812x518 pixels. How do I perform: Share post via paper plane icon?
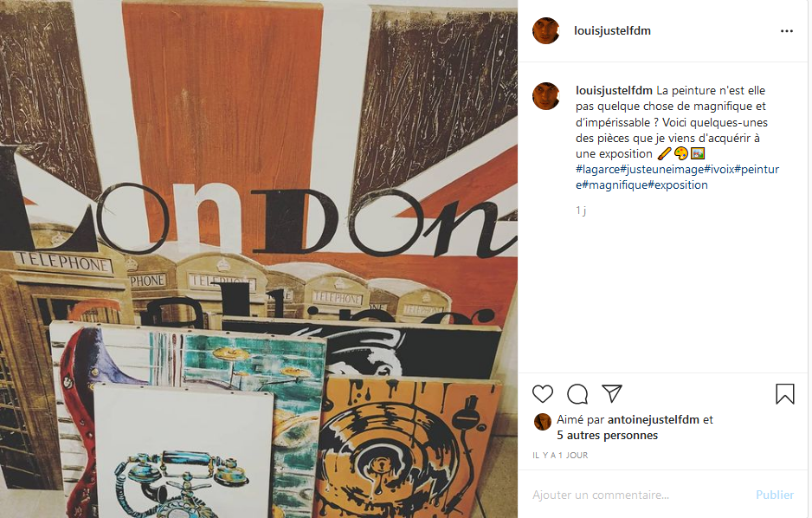(x=611, y=393)
